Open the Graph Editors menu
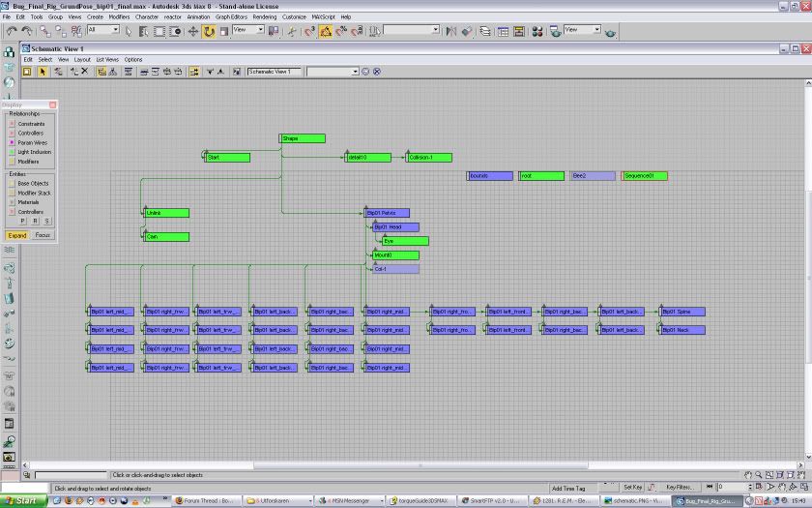The width and height of the screenshot is (812, 508). coord(233,16)
